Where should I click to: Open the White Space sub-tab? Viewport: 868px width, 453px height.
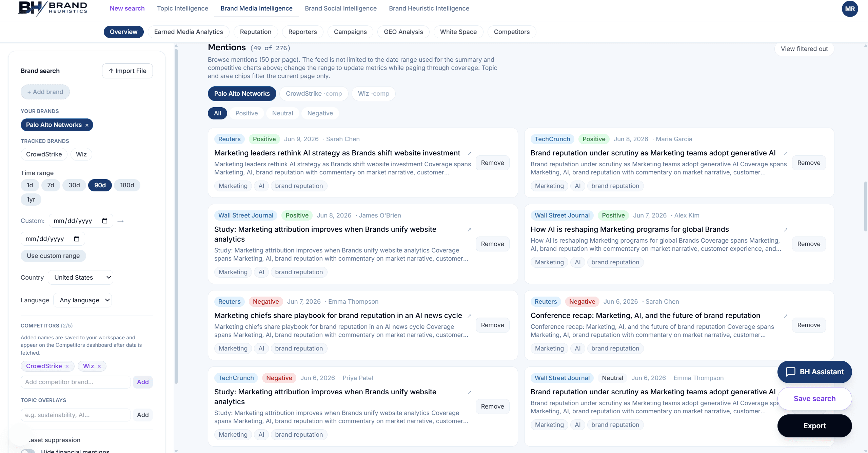(x=458, y=32)
